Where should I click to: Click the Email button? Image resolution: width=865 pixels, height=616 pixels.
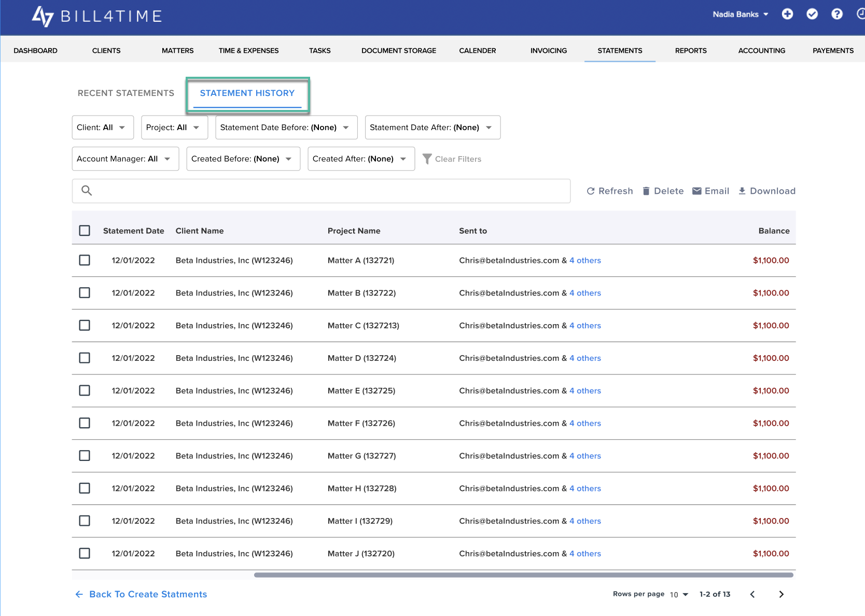click(710, 191)
